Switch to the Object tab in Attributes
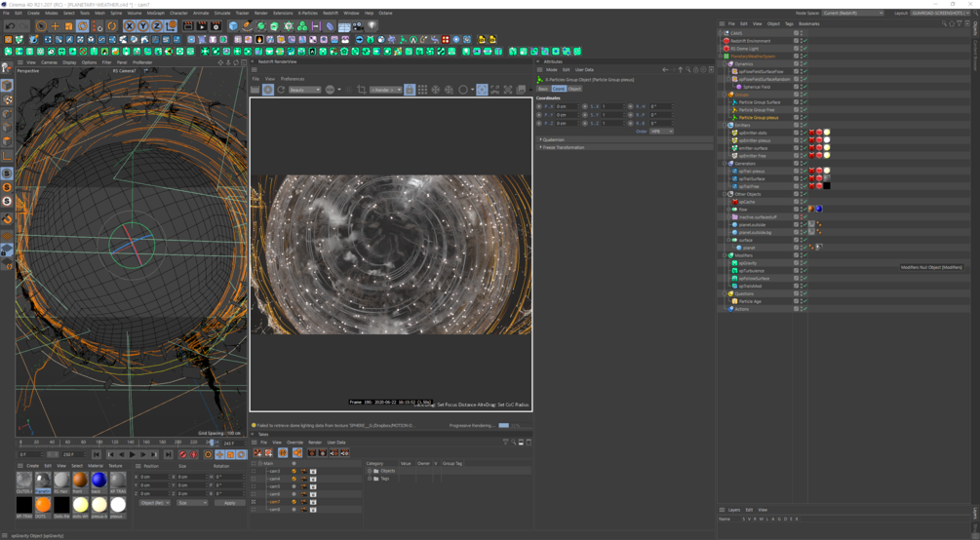Screen dimensions: 980x540 click(574, 89)
